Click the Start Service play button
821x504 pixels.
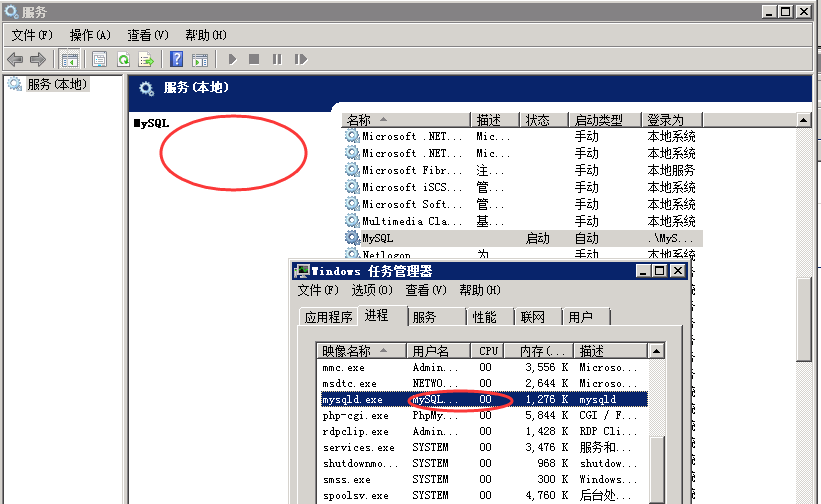pyautogui.click(x=232, y=59)
